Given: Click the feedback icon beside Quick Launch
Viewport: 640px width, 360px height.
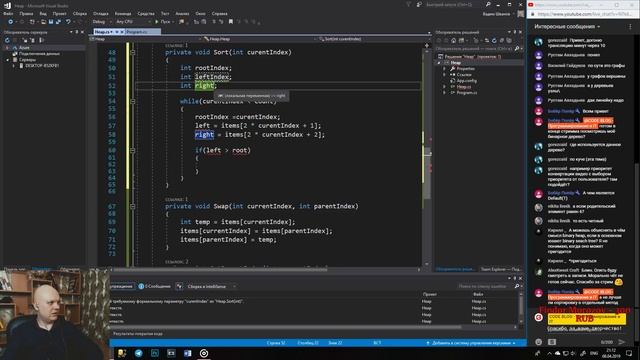Looking at the screenshot, I should [419, 4].
